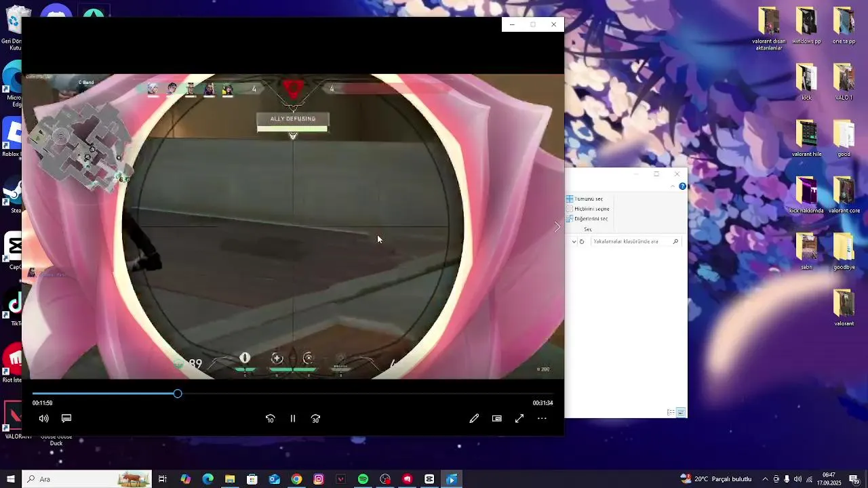The height and width of the screenshot is (488, 868).
Task: Open Outlook from the taskbar
Action: (x=274, y=479)
